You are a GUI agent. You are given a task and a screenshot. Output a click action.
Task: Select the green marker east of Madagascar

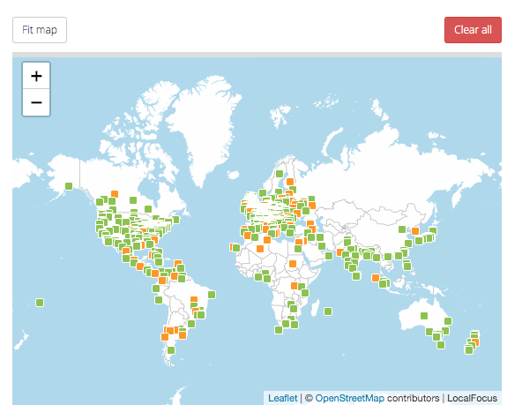[x=328, y=311]
